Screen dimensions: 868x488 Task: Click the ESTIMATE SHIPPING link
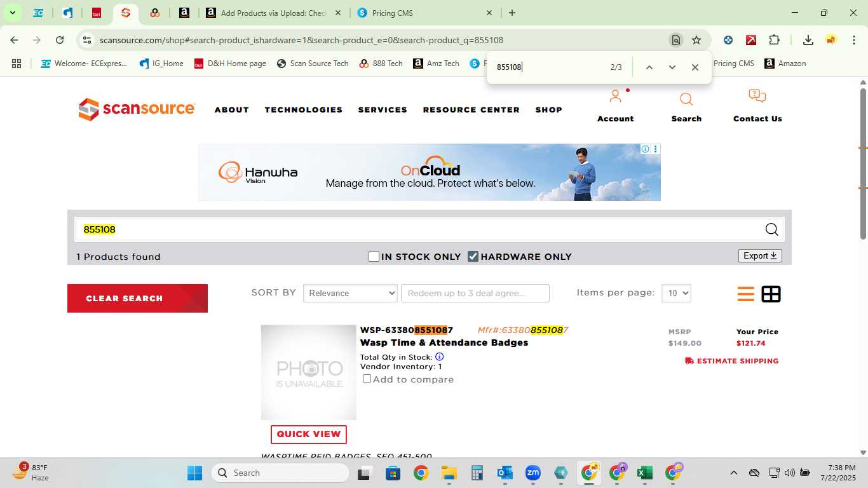(732, 361)
